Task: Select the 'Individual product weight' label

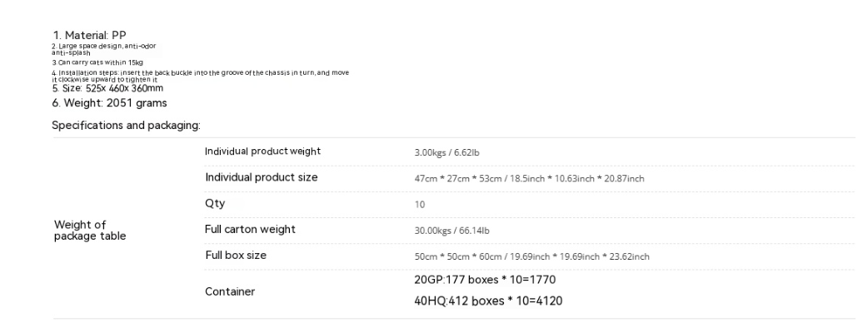Action: pyautogui.click(x=262, y=152)
